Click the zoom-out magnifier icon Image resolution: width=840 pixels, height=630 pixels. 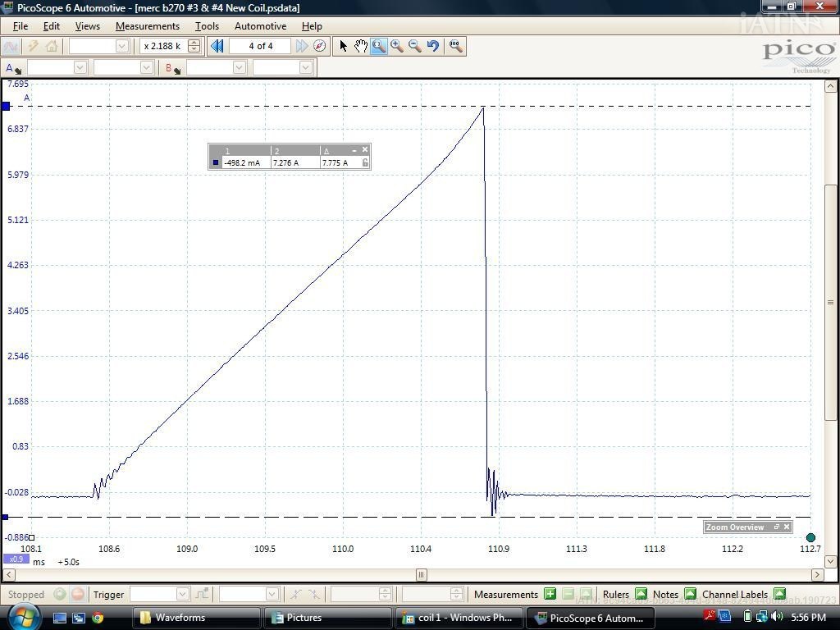(415, 46)
